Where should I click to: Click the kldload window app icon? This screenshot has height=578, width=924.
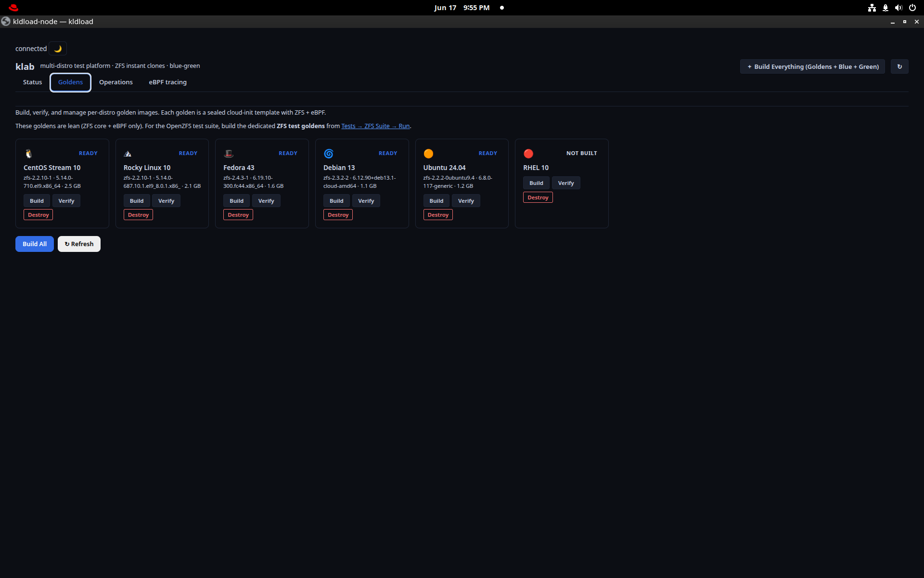6,22
